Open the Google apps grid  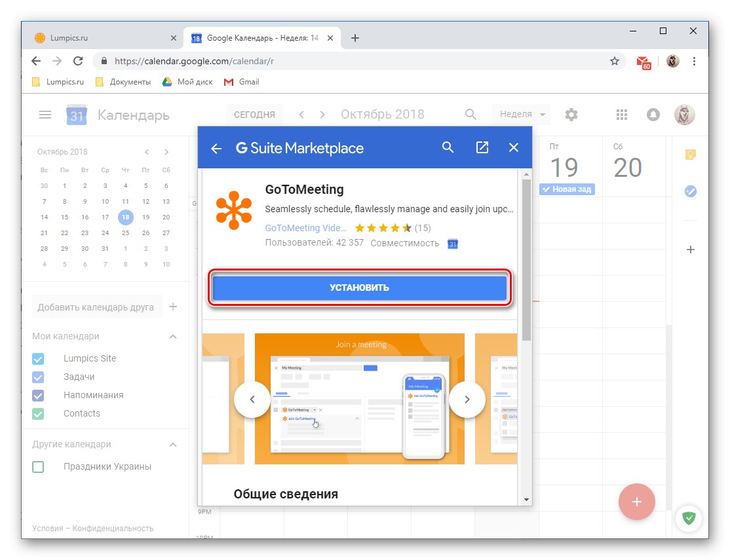(621, 114)
